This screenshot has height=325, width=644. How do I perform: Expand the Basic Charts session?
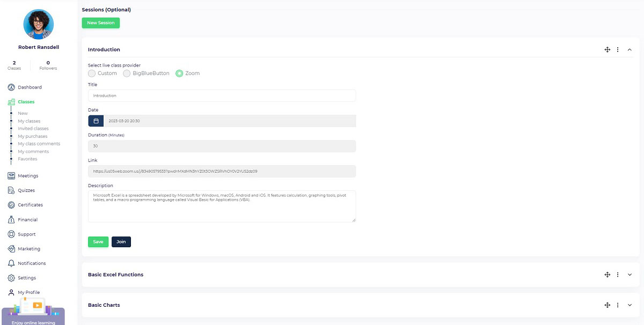tap(630, 305)
